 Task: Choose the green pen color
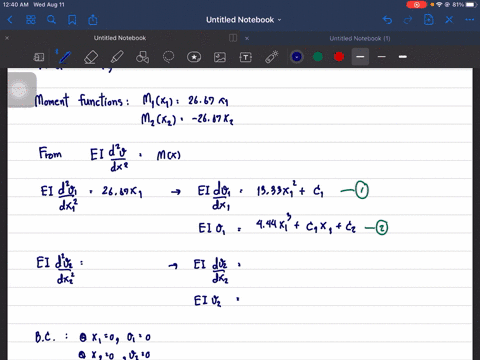coord(318,57)
